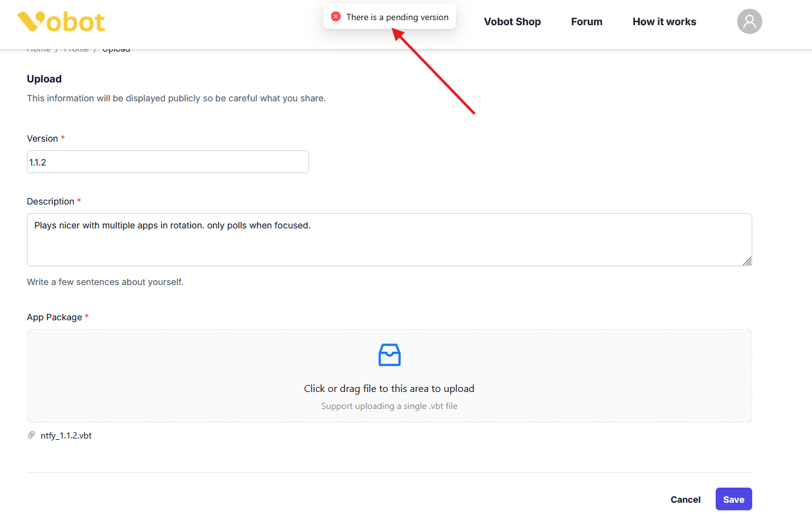Click the 'There is a pending version' toast message
This screenshot has height=526, width=812.
point(397,17)
